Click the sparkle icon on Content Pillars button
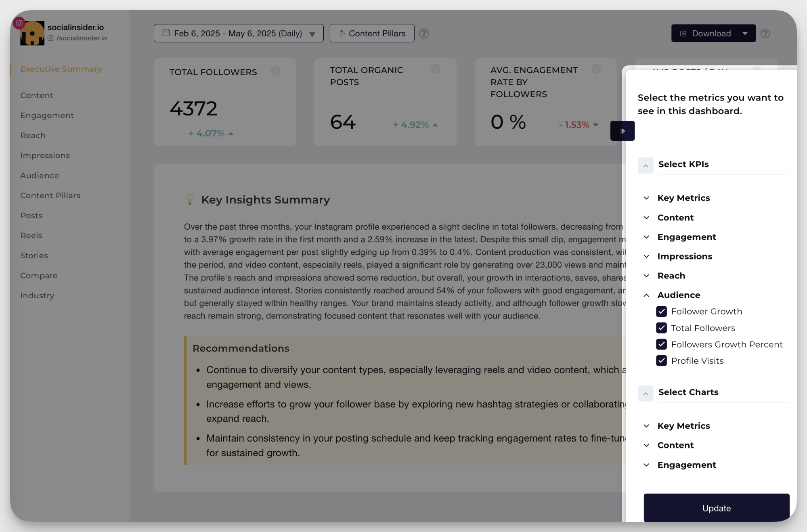Viewport: 807px width, 532px height. [x=343, y=33]
